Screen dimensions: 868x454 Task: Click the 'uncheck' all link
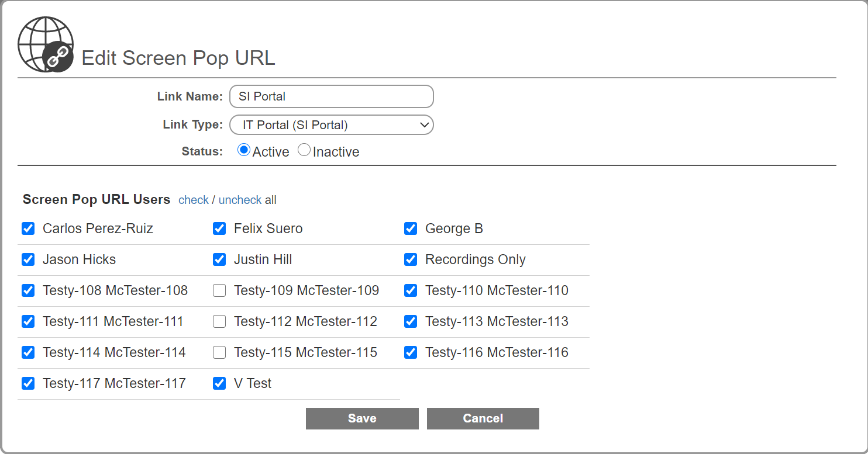pos(240,200)
